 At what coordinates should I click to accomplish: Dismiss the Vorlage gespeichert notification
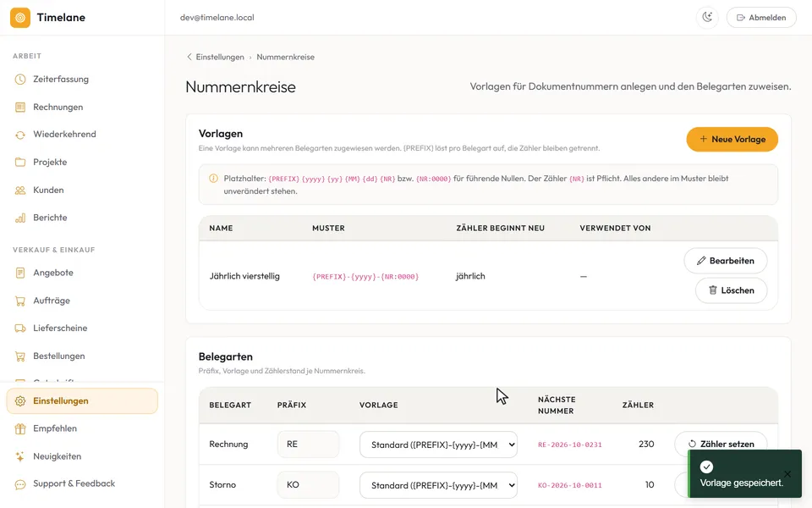pos(787,474)
